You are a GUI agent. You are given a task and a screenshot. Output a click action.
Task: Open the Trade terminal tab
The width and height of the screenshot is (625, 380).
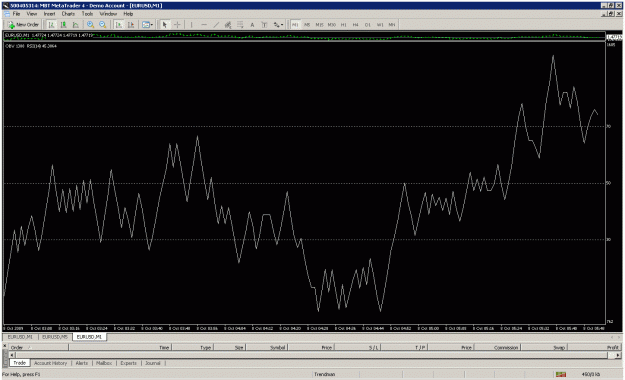point(20,363)
